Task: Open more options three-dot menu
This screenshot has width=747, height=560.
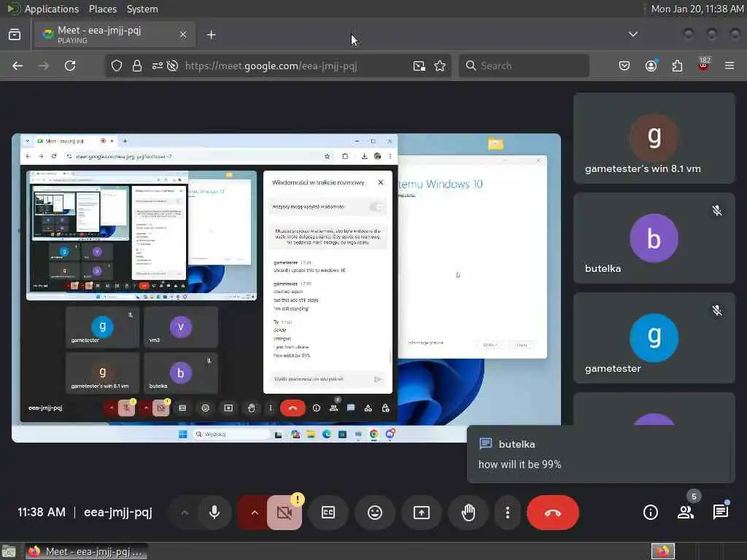Action: [x=508, y=513]
